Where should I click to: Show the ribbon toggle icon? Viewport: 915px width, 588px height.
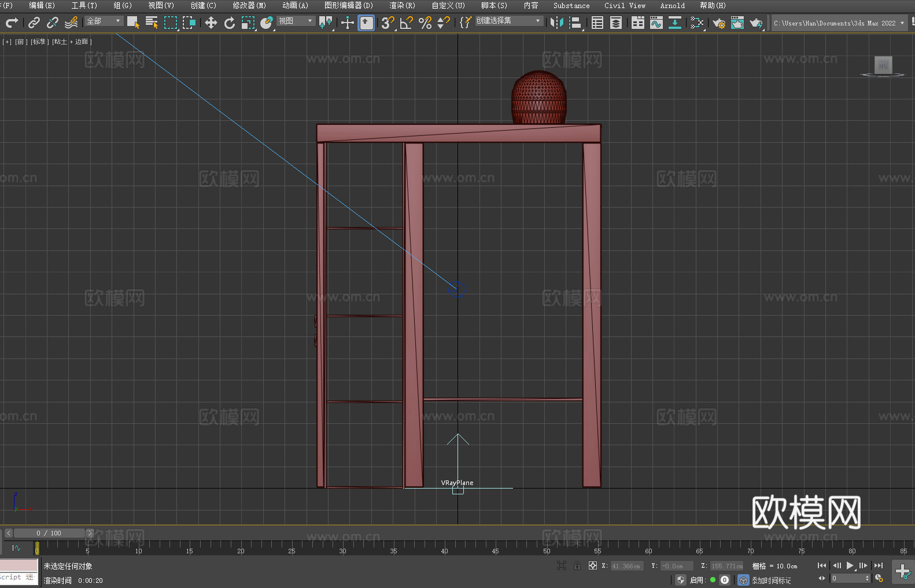pyautogui.click(x=638, y=23)
